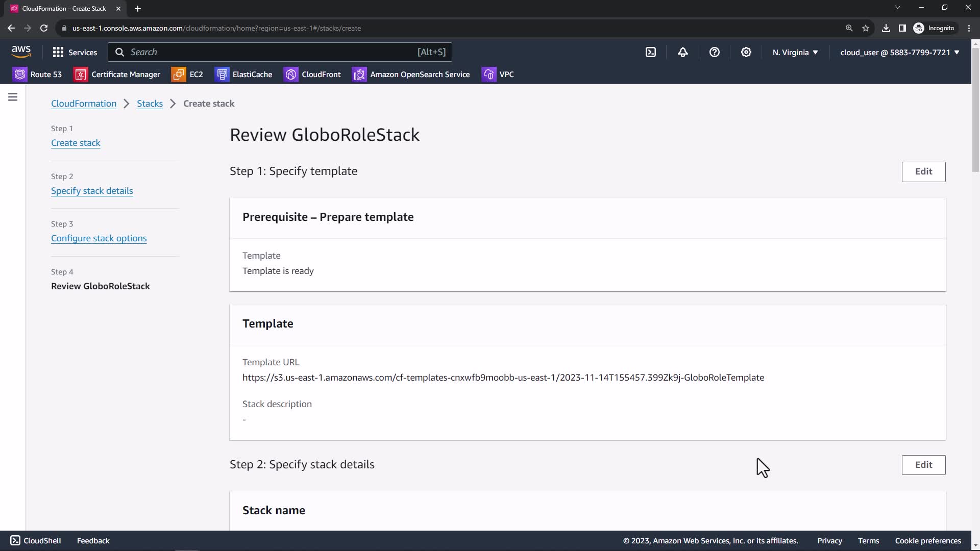Viewport: 980px width, 551px height.
Task: Go to Specify stack details step
Action: point(92,191)
